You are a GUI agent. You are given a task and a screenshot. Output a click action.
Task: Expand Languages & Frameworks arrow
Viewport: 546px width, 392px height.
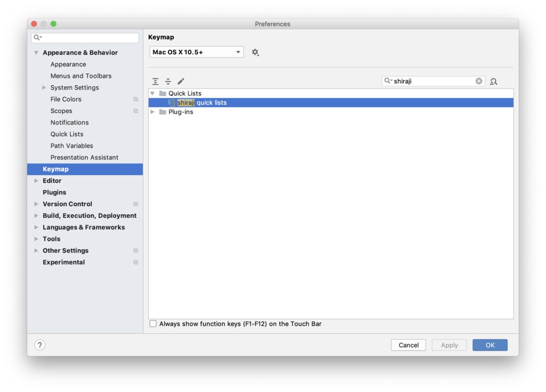[x=36, y=227]
